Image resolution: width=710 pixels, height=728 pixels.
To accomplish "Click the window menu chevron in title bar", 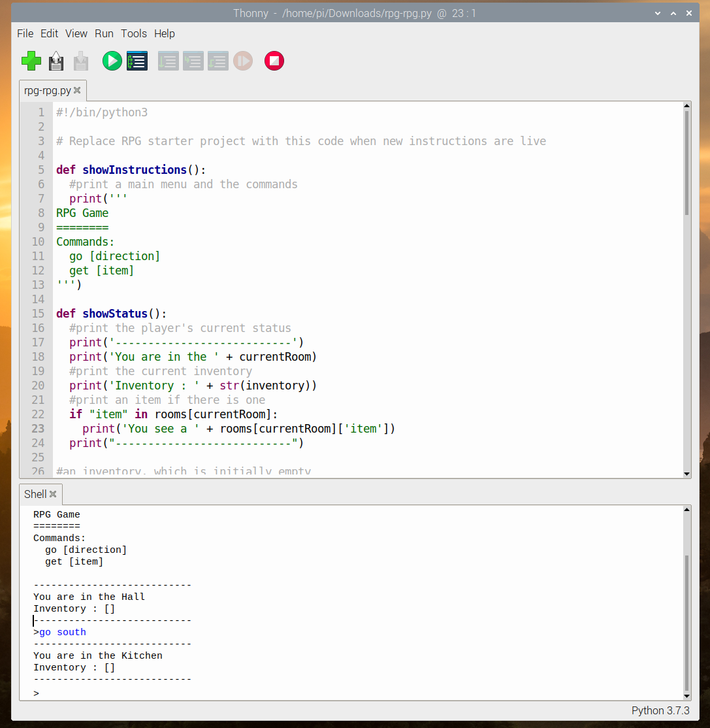I will pyautogui.click(x=658, y=14).
